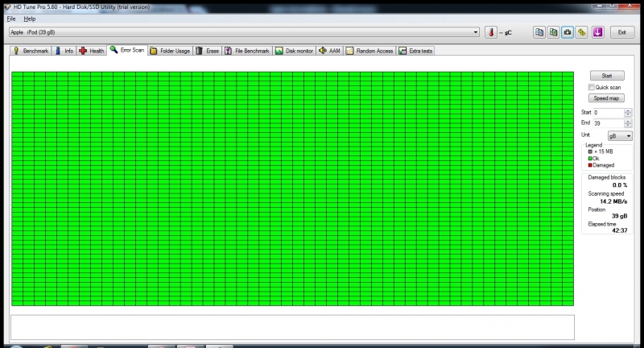This screenshot has width=644, height=348.
Task: Click the purple download arrow icon
Action: [x=597, y=32]
